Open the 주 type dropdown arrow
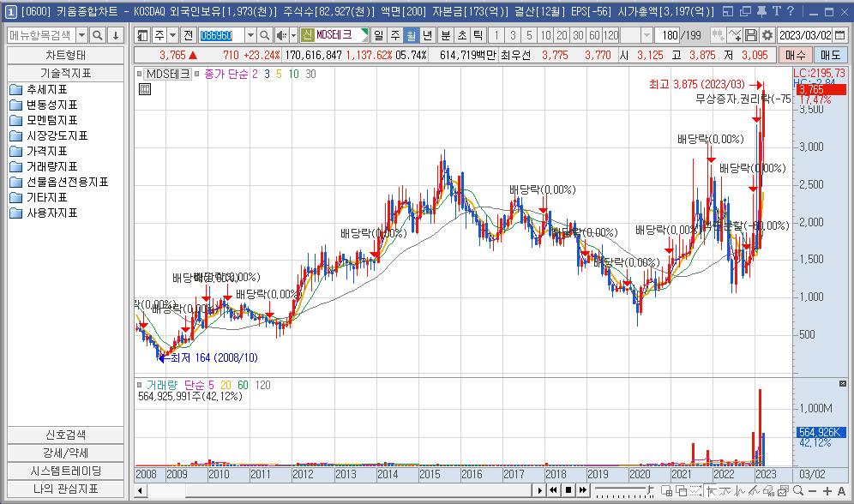 pyautogui.click(x=172, y=36)
